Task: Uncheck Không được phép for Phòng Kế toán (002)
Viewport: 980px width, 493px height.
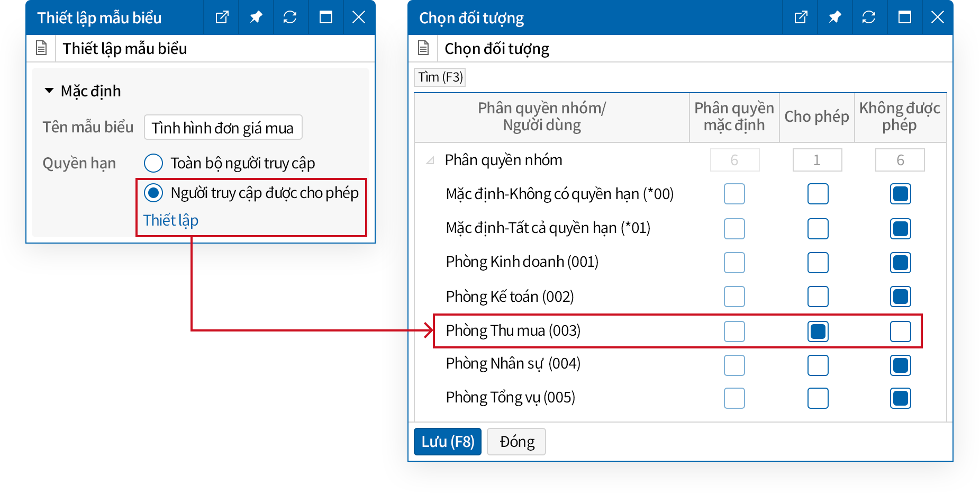Action: click(x=900, y=297)
